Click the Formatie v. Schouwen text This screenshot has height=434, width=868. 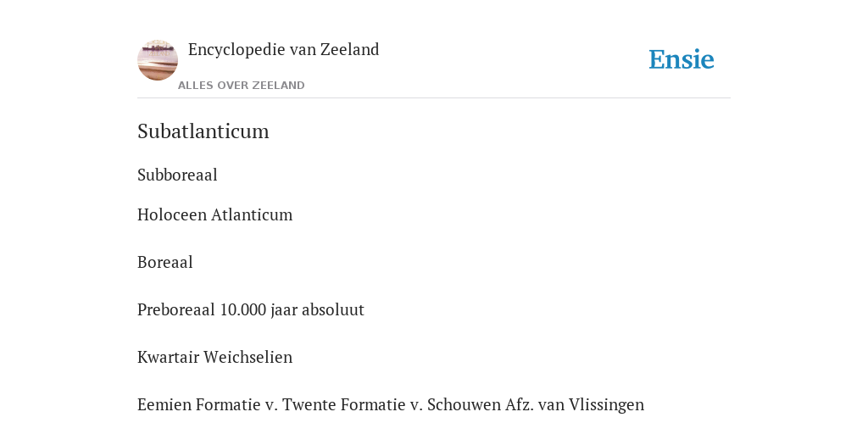(x=420, y=405)
